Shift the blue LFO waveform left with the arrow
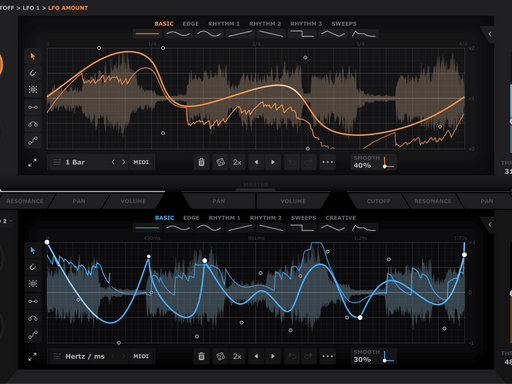 click(256, 356)
